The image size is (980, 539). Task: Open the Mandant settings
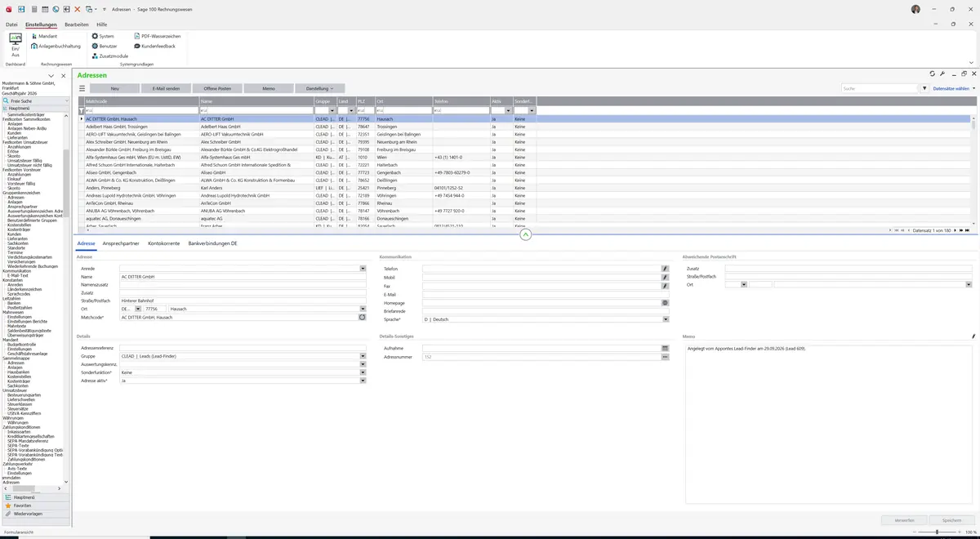coord(44,36)
